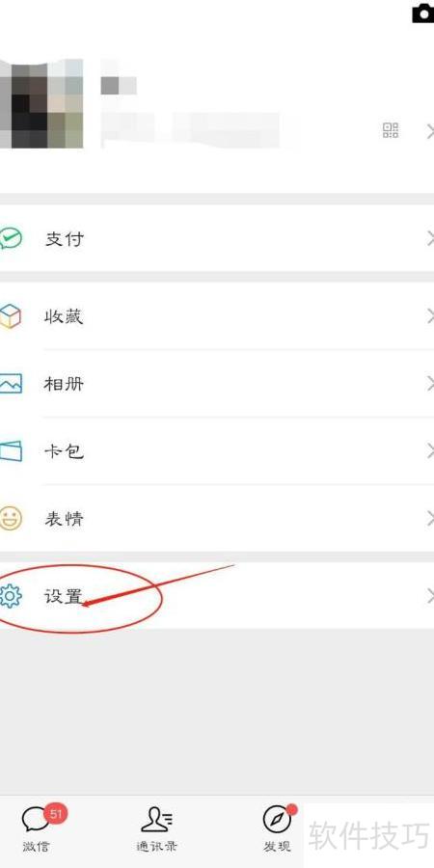Tap the camera icon at top right
Image resolution: width=434 pixels, height=868 pixels.
point(423,13)
